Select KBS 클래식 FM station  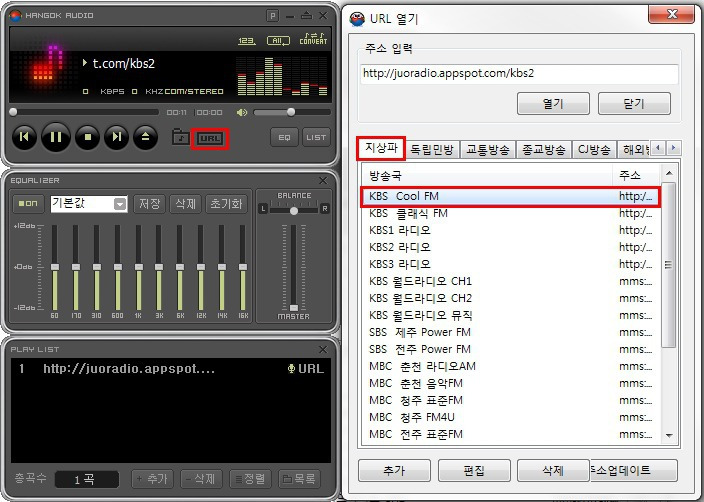click(511, 213)
